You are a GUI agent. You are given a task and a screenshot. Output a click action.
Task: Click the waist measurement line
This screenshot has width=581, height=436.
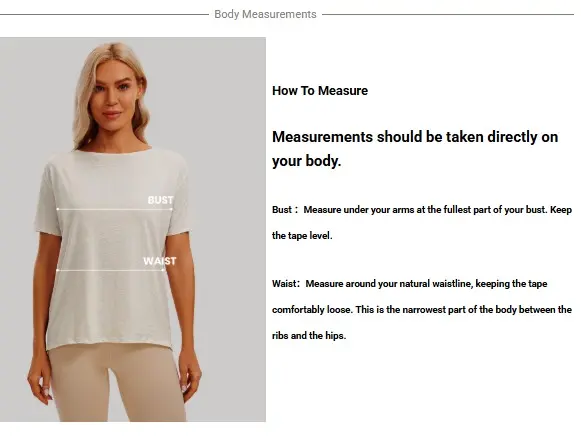[x=110, y=270]
